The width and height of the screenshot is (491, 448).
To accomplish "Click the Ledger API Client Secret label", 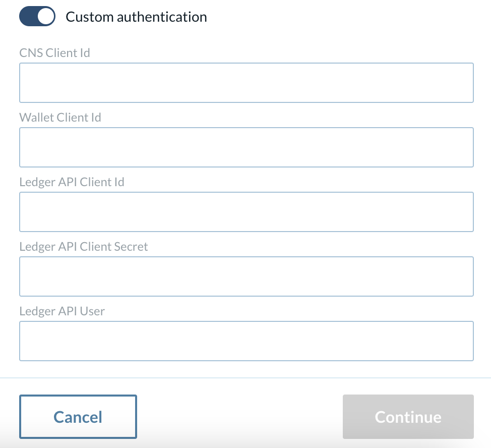I will 83,246.
